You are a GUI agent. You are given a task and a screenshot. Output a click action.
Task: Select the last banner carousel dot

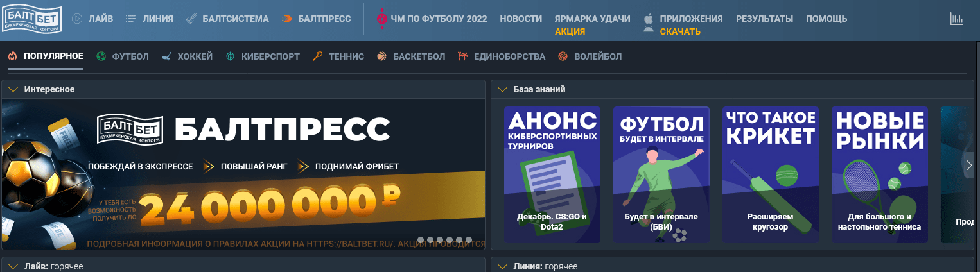(469, 240)
